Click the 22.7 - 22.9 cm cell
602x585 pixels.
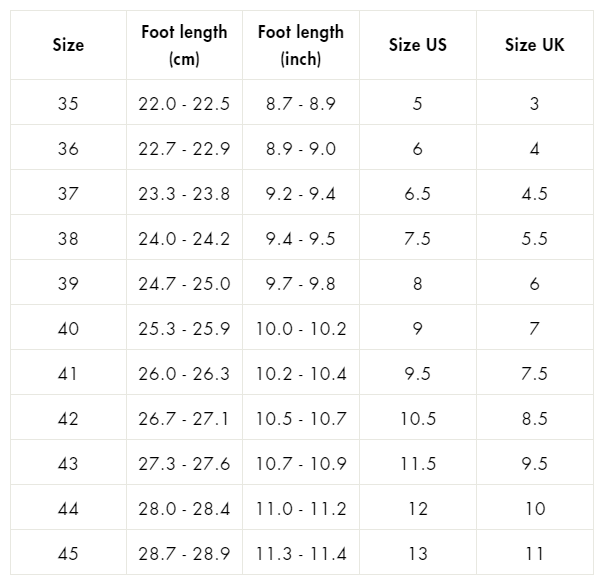(184, 149)
